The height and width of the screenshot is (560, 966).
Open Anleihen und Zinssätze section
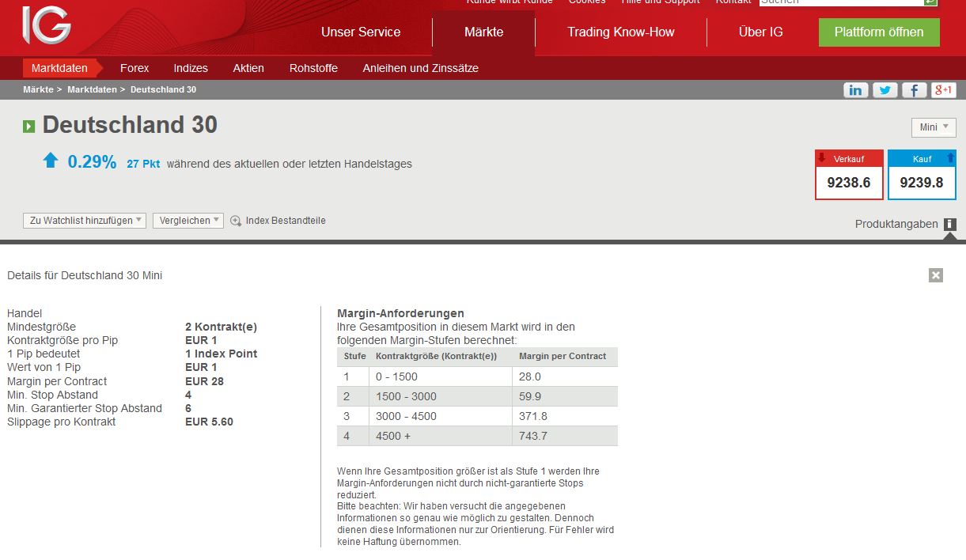tap(421, 68)
